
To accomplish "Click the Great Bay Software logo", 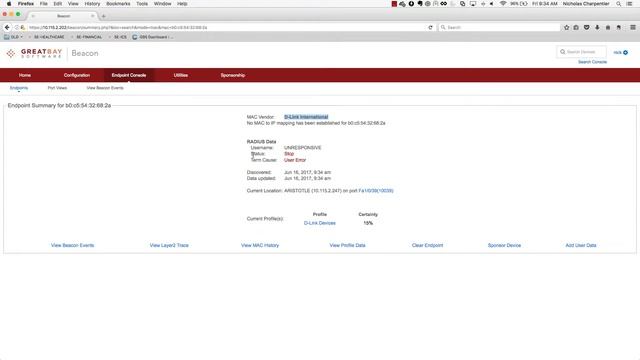I will click(34, 53).
